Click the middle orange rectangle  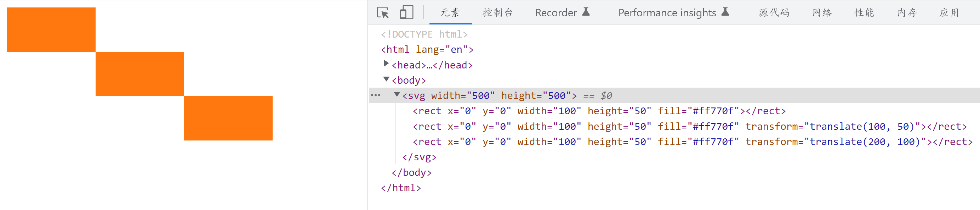pos(139,74)
